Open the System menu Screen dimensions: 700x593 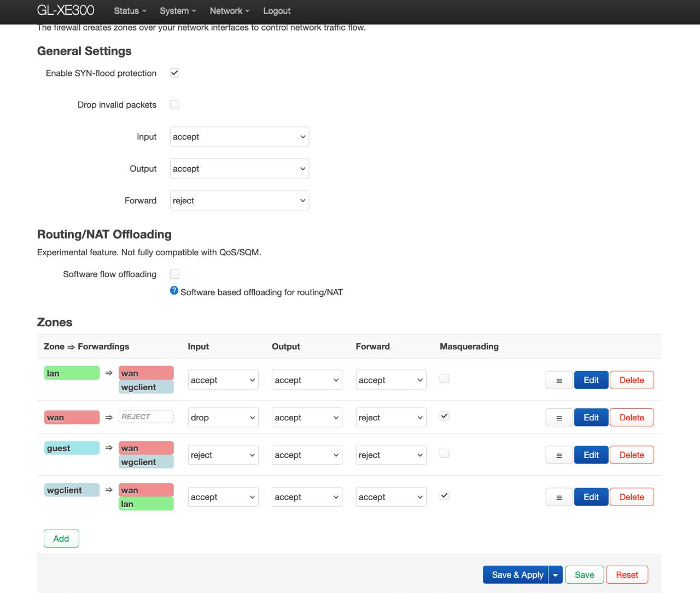177,11
